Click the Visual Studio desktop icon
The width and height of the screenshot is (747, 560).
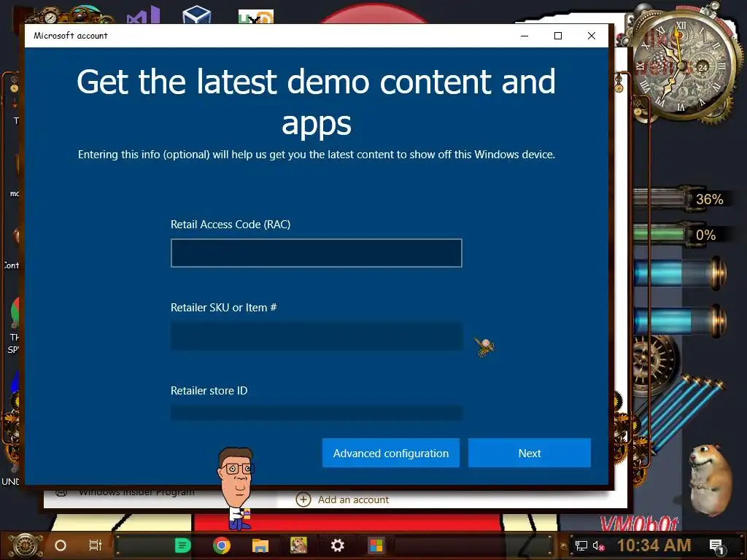(144, 15)
